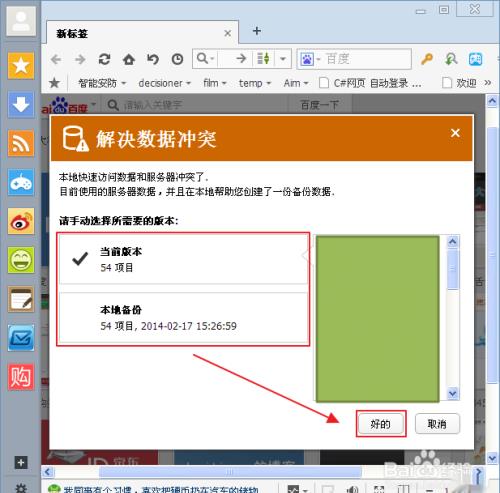Open the Weibo sidebar icon
The height and width of the screenshot is (493, 500).
click(21, 221)
